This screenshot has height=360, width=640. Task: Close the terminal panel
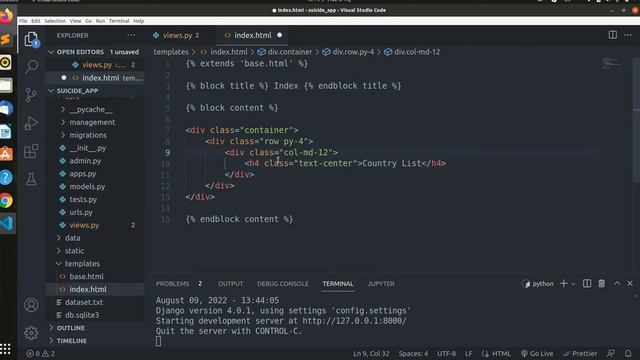coord(630,283)
